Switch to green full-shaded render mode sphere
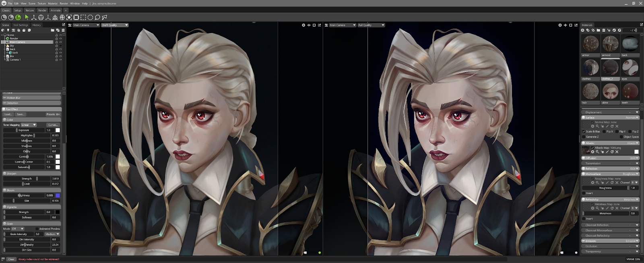Image resolution: width=644 pixels, height=263 pixels. pos(18,17)
